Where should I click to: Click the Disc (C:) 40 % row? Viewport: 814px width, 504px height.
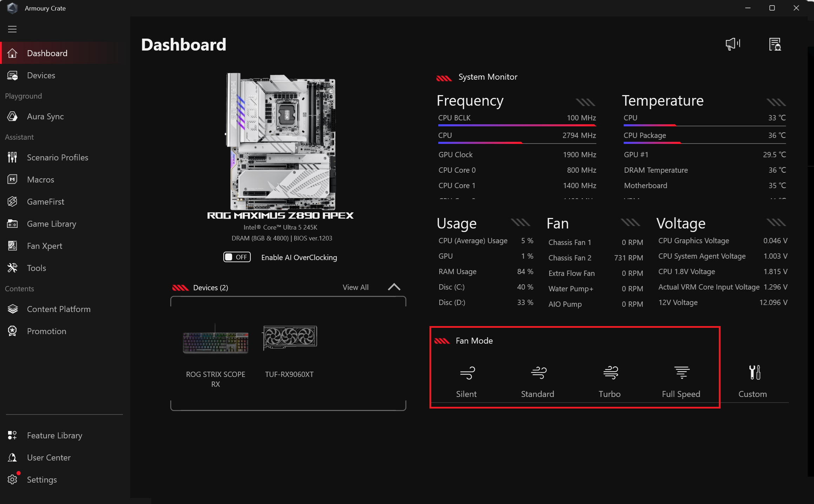coord(486,287)
